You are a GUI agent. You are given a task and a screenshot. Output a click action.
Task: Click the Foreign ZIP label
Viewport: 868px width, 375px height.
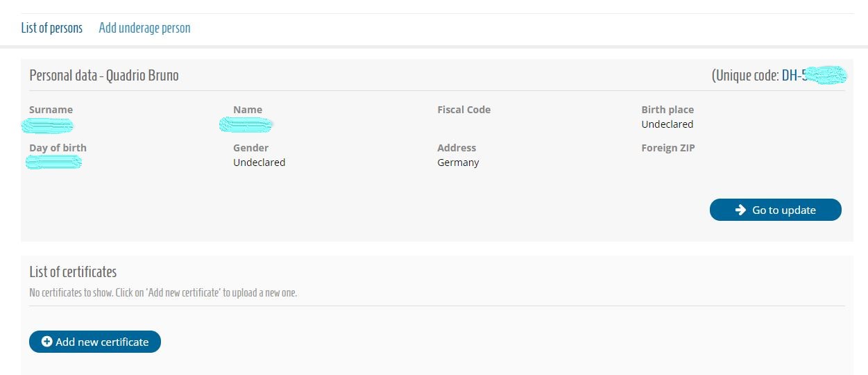tap(667, 148)
